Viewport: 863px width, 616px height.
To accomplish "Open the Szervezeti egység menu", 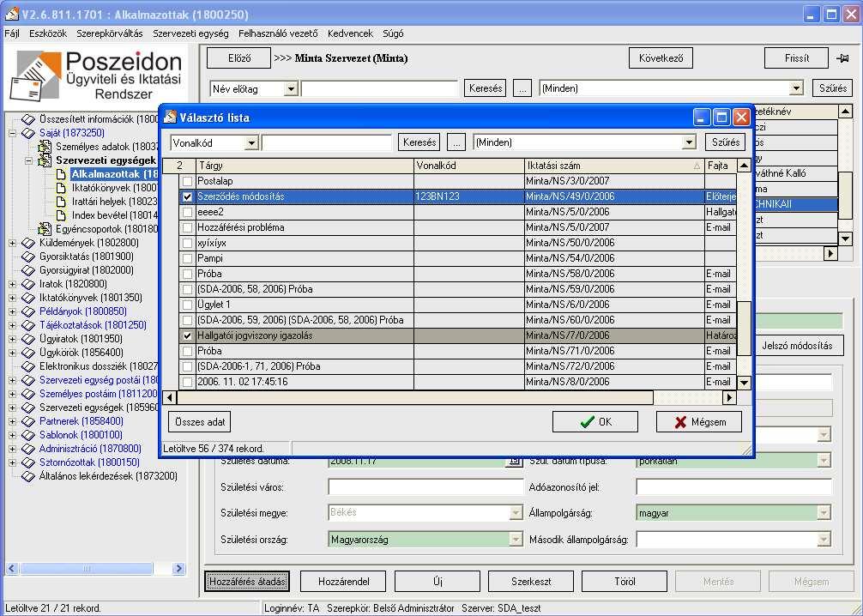I will (190, 33).
